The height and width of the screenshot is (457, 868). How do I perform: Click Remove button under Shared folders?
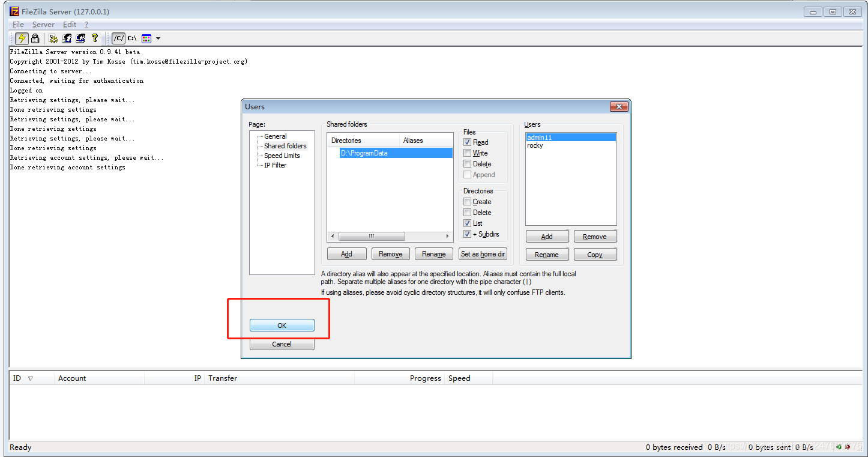391,254
